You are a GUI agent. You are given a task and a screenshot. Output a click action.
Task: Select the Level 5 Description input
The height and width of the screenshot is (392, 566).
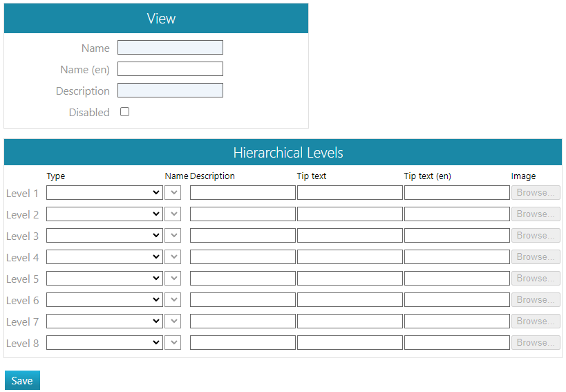click(x=243, y=279)
